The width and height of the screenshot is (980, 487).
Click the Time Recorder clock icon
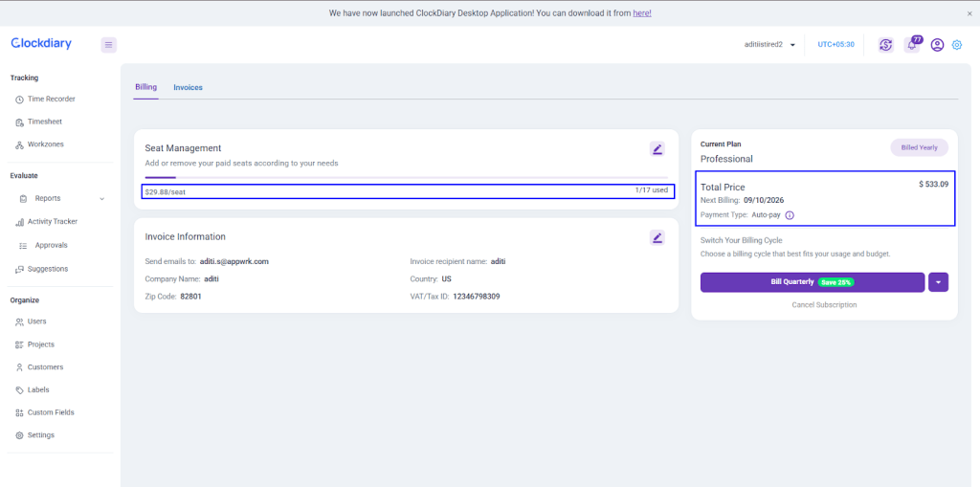click(19, 100)
